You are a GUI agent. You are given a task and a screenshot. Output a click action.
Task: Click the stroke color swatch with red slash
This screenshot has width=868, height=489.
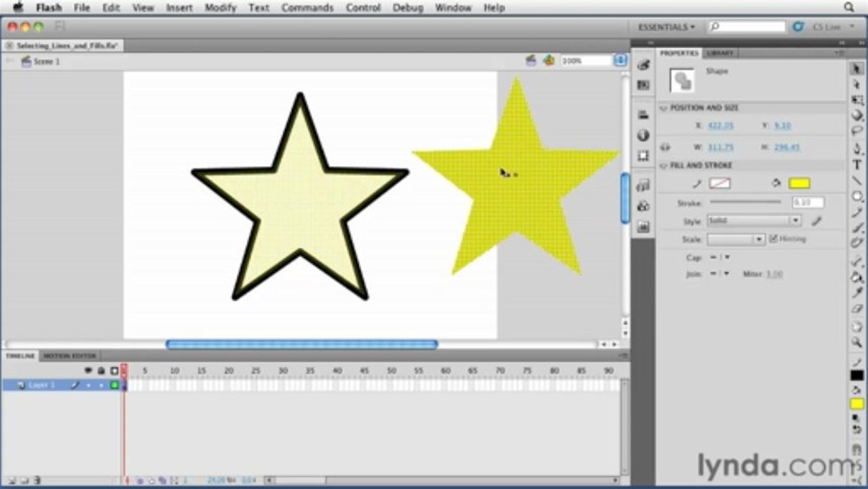point(719,183)
